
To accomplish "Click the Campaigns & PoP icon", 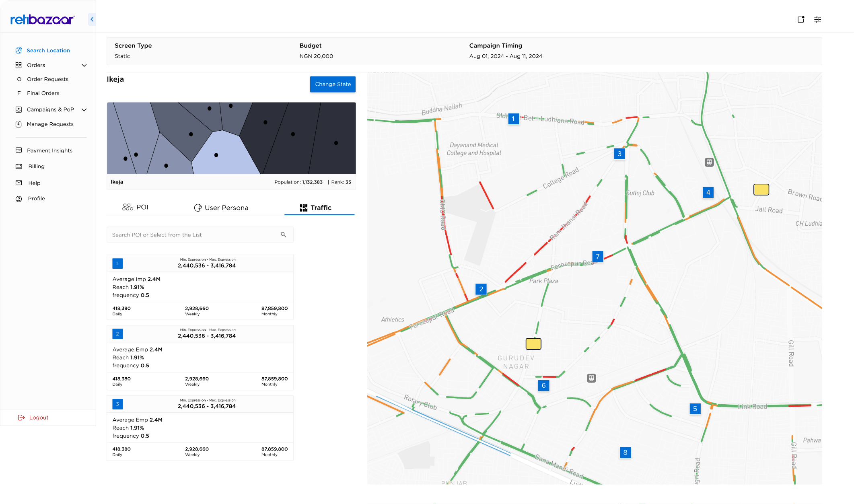I will point(19,109).
